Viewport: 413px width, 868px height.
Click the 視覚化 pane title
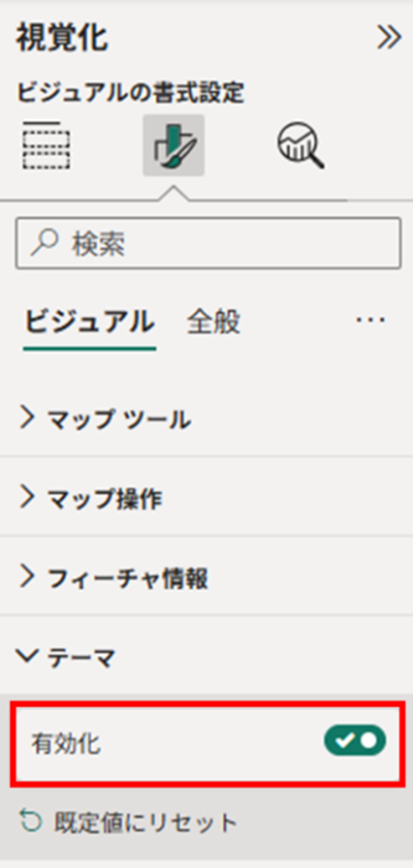[62, 39]
